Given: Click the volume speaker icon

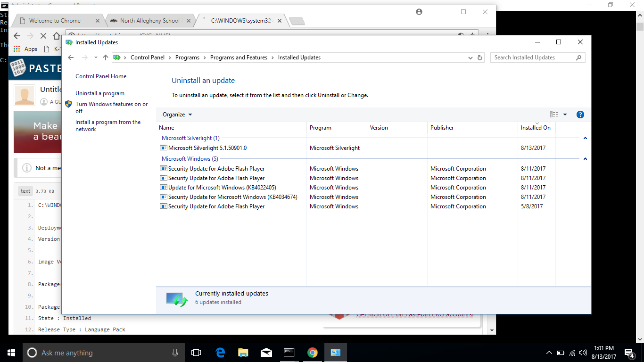Looking at the screenshot, I should [x=583, y=353].
